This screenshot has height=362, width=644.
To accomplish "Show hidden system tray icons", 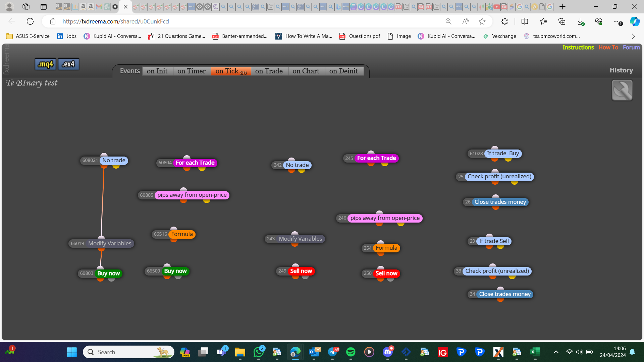I will click(x=556, y=352).
